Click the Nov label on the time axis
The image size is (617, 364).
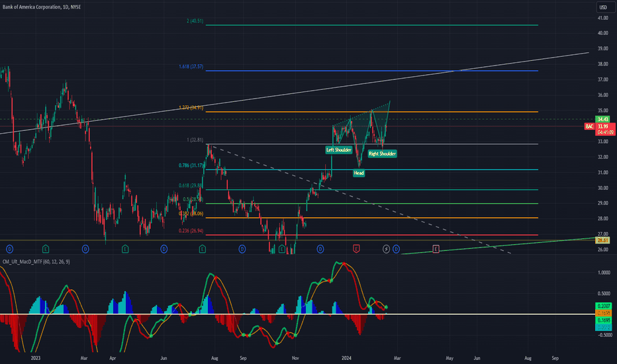click(x=295, y=358)
